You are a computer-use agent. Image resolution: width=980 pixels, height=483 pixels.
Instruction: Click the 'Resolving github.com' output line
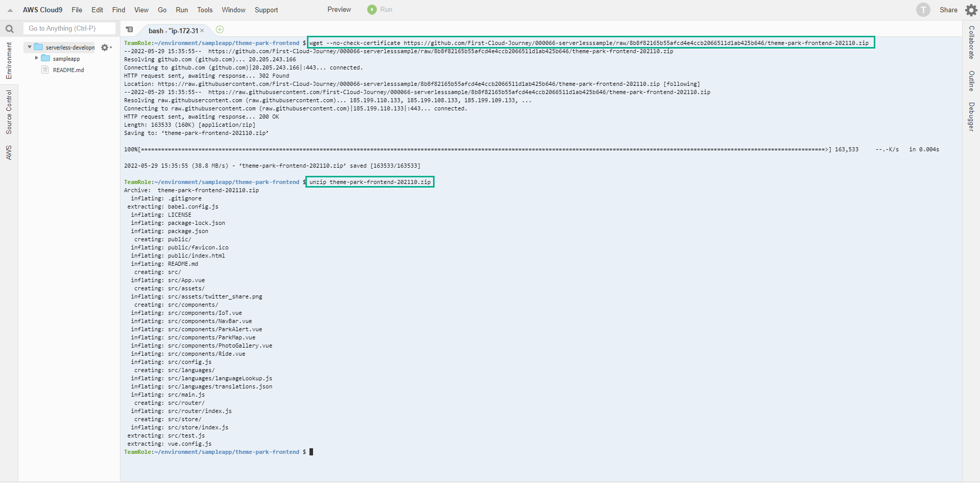(x=210, y=59)
